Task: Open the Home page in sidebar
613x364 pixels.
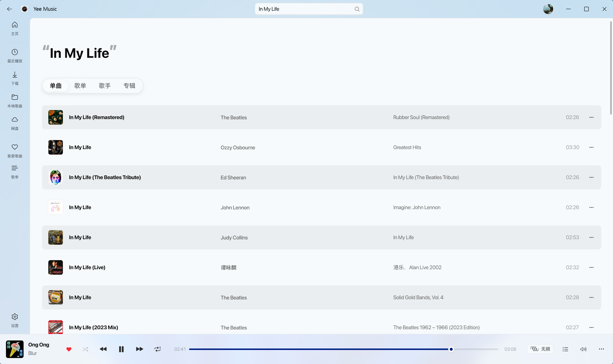Action: click(15, 28)
